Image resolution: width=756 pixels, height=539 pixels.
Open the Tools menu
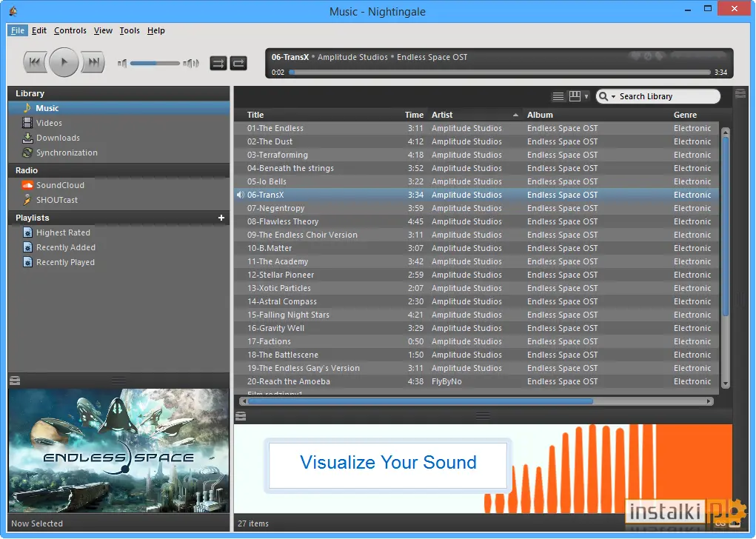[x=130, y=30]
